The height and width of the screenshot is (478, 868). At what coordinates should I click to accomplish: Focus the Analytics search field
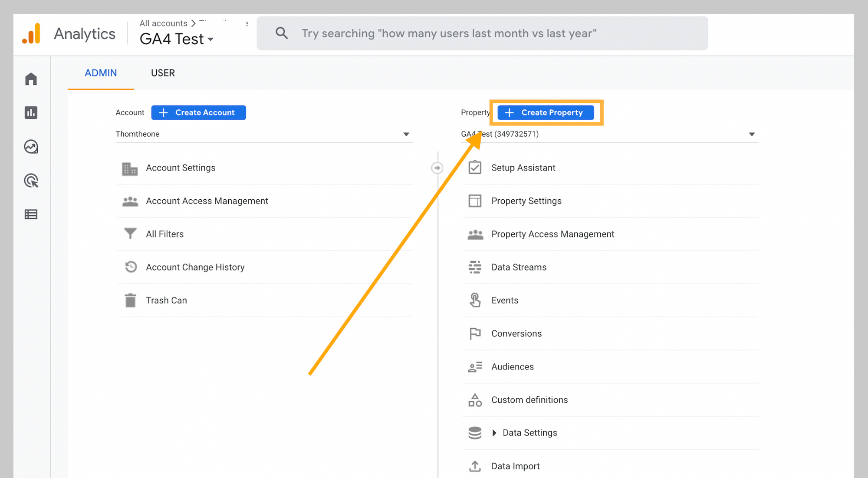[482, 33]
